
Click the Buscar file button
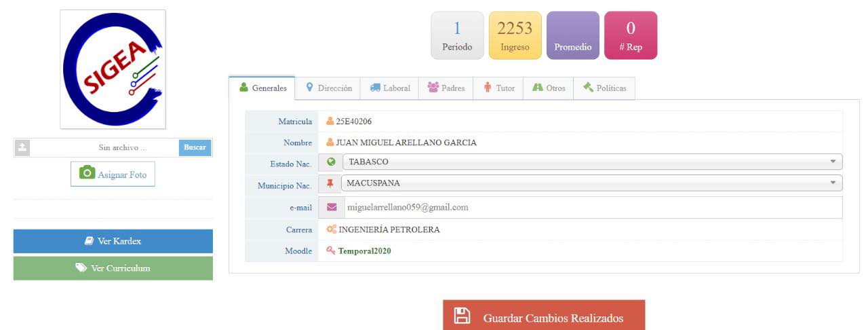click(x=195, y=147)
